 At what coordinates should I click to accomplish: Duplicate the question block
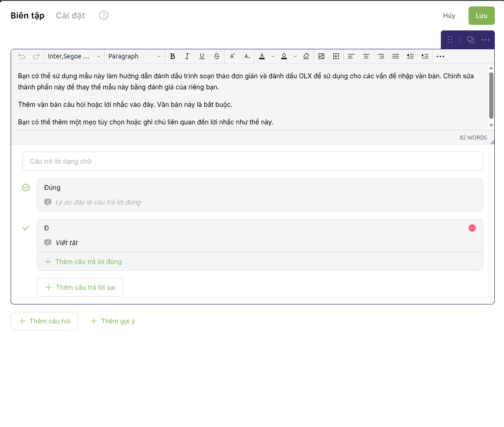coord(471,40)
